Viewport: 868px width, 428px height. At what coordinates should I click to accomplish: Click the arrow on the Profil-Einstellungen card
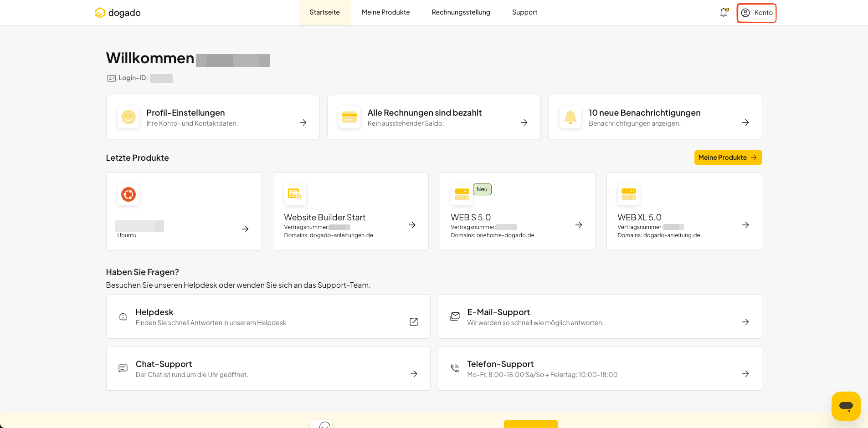(303, 122)
